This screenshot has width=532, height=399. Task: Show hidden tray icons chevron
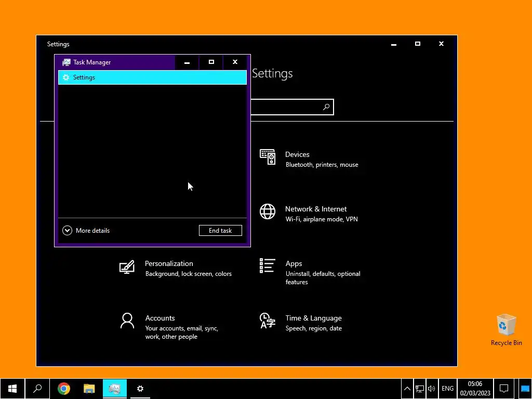[407, 389]
